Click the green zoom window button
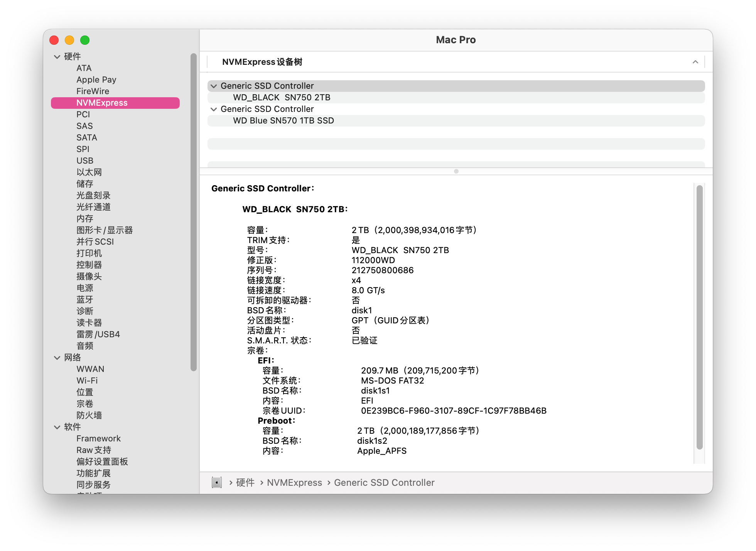This screenshot has width=756, height=551. pyautogui.click(x=85, y=40)
